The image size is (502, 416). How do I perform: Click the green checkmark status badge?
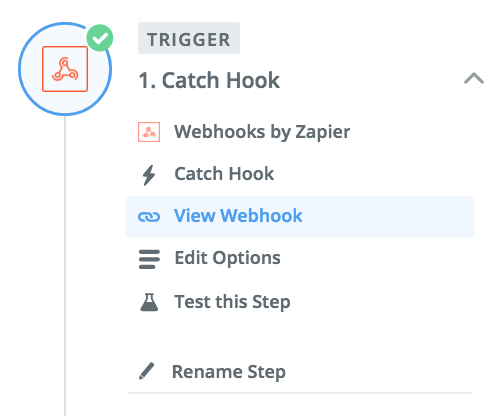point(100,38)
